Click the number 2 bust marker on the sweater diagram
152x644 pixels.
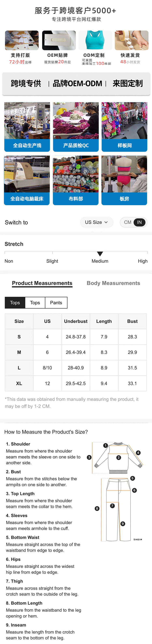(x=119, y=458)
